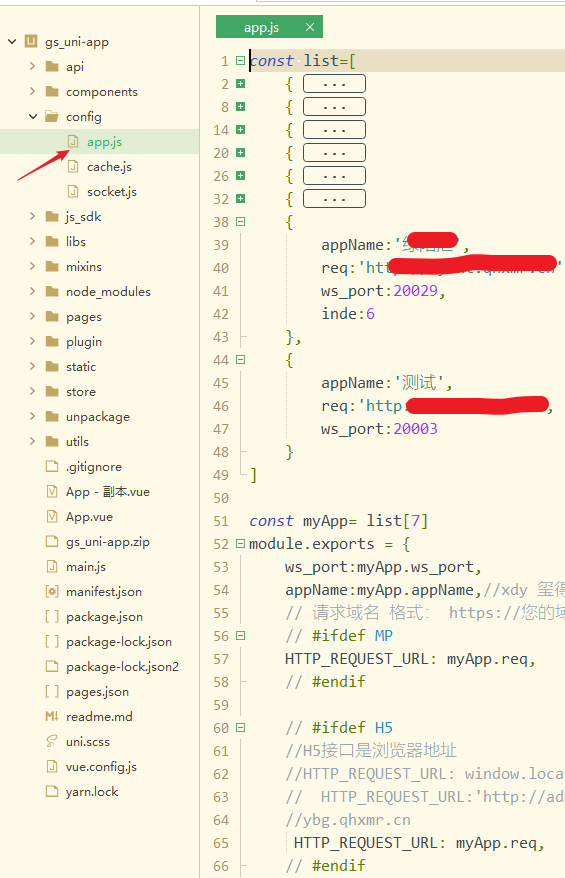Expand the folded block at line 2
This screenshot has height=878, width=565.
(x=240, y=83)
